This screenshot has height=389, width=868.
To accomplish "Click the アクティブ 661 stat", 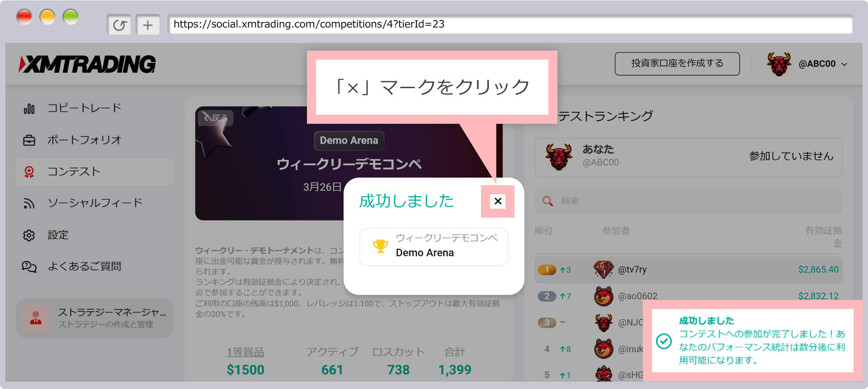I will click(332, 361).
